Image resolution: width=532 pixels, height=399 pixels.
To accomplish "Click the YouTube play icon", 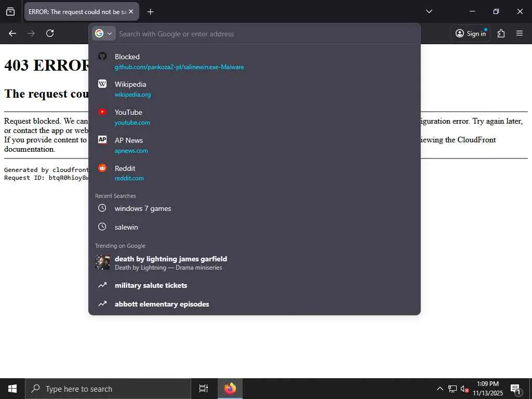I will (102, 112).
